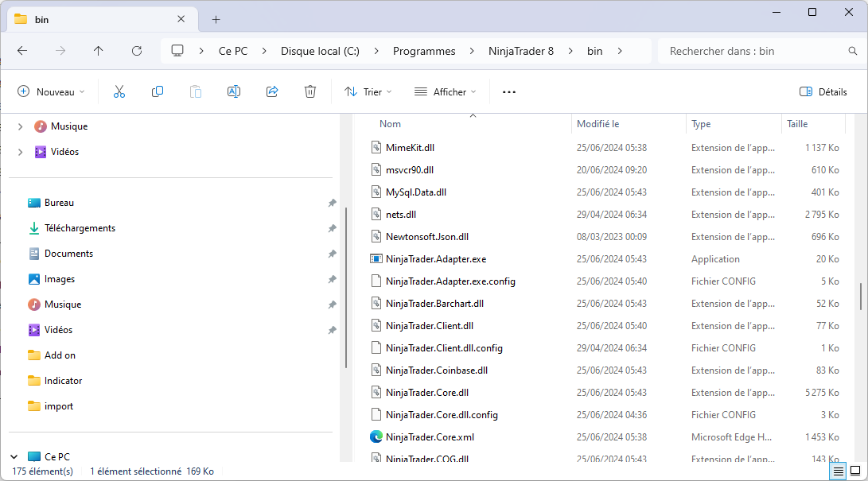This screenshot has width=868, height=481.
Task: Close the bin tab
Action: pos(181,19)
